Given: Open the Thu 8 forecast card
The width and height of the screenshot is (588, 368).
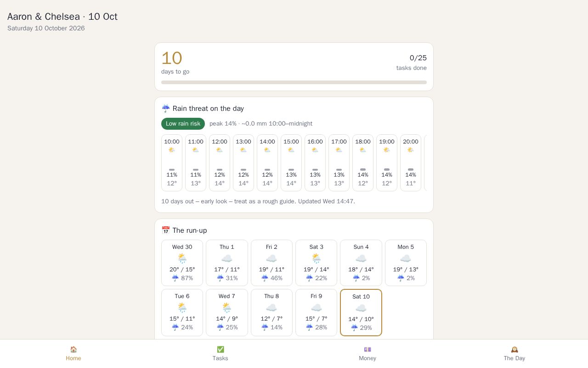Looking at the screenshot, I should point(271,312).
